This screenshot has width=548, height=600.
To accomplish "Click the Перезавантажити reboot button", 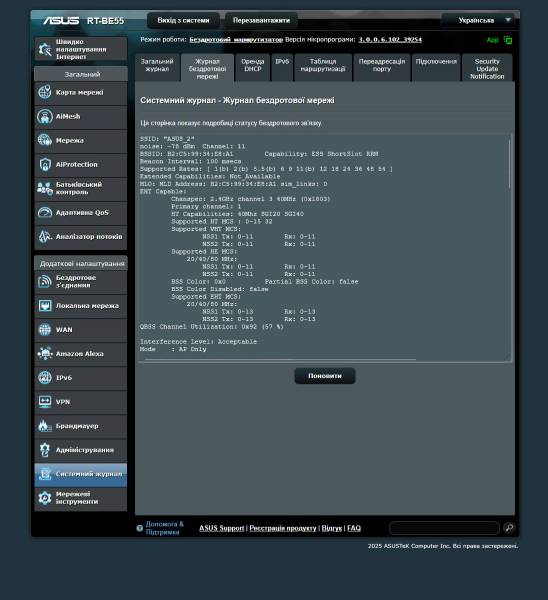I will [x=261, y=20].
